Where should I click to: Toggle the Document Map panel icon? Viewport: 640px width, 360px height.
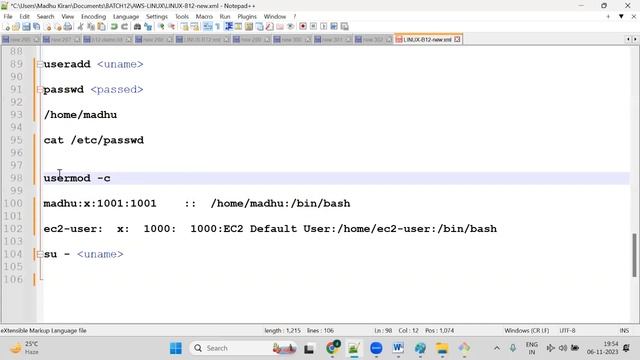[249, 27]
